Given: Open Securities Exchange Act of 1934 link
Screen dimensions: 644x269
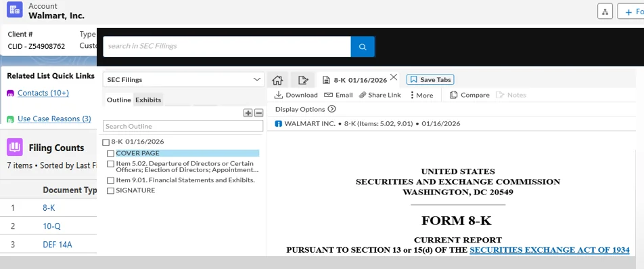Looking at the screenshot, I should 549,249.
